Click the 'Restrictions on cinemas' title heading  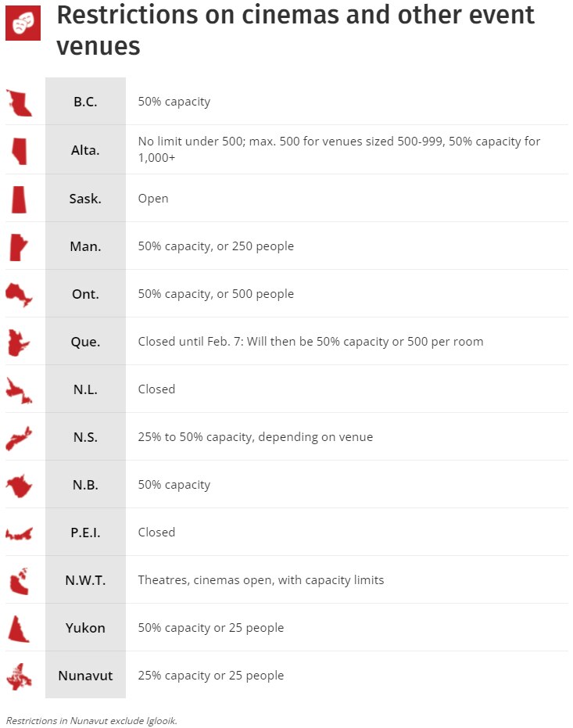tap(295, 30)
